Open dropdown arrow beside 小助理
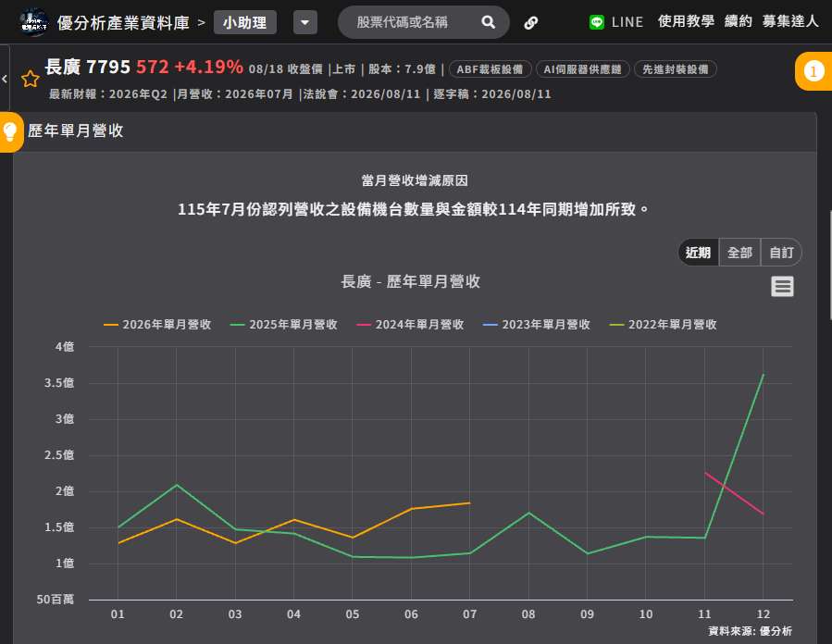 pos(305,22)
